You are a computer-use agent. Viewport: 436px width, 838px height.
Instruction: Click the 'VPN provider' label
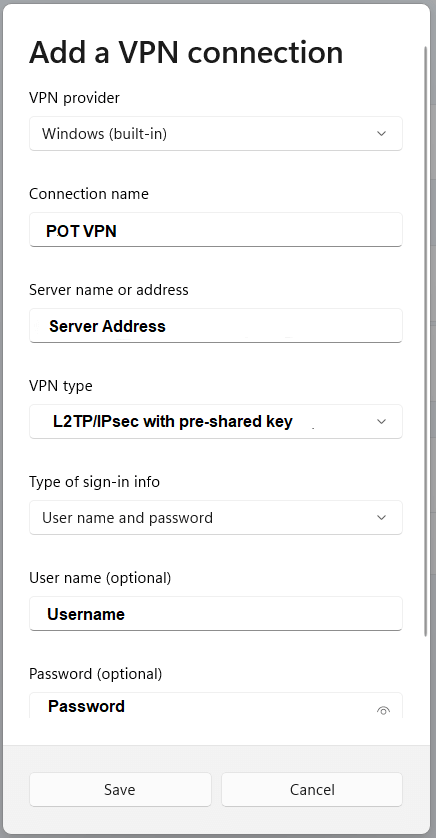[74, 98]
